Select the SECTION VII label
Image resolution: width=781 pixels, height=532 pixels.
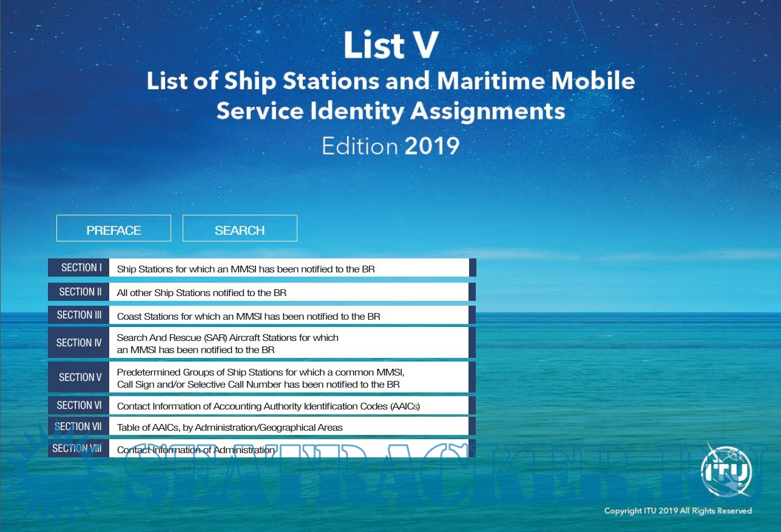tap(78, 426)
